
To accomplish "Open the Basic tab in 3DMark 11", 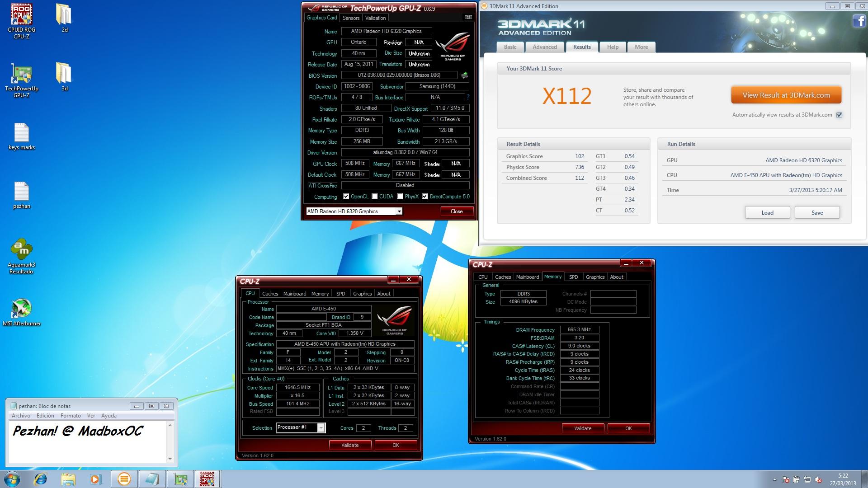I will [x=510, y=47].
